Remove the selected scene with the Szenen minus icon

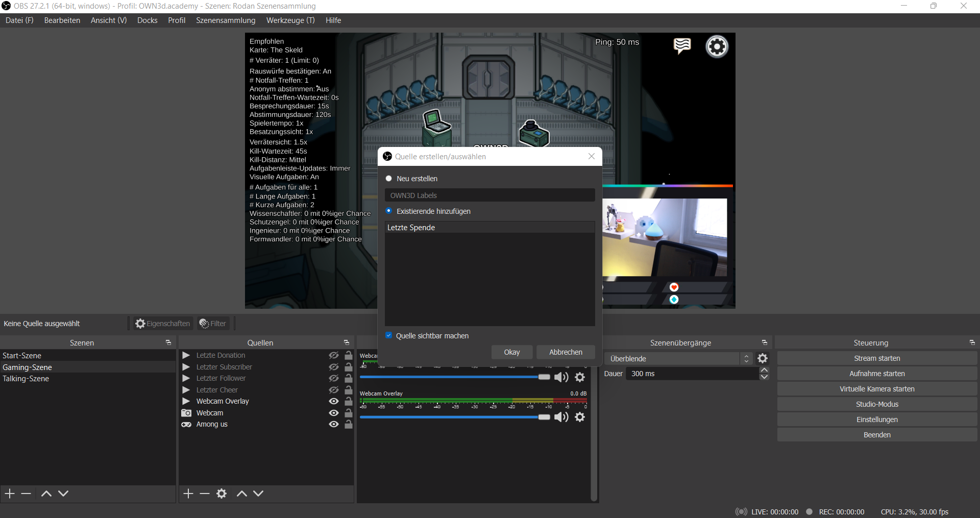tap(26, 494)
